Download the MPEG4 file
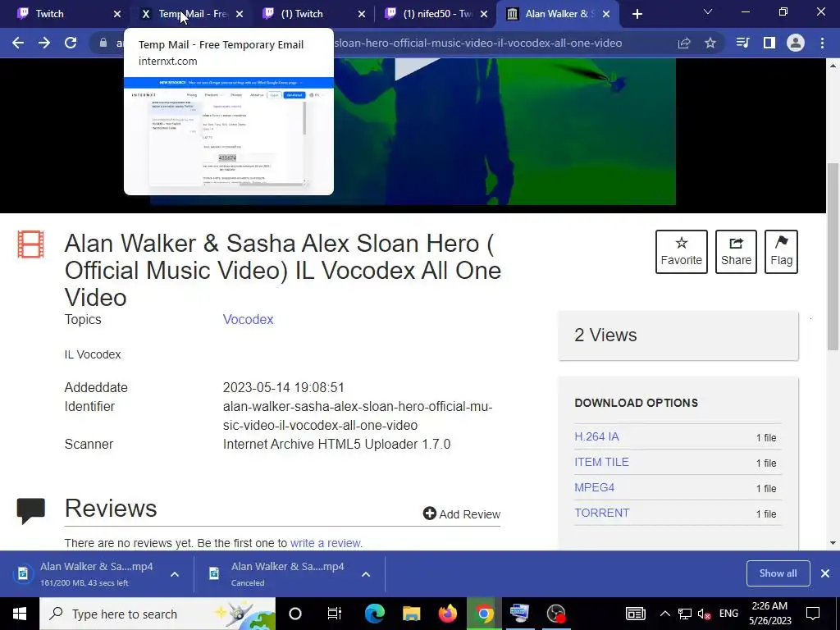 (594, 487)
